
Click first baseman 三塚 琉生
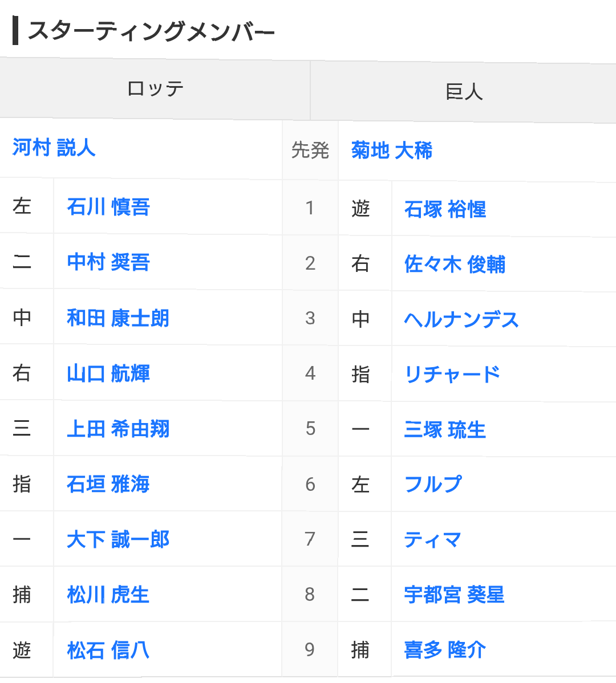coord(445,430)
